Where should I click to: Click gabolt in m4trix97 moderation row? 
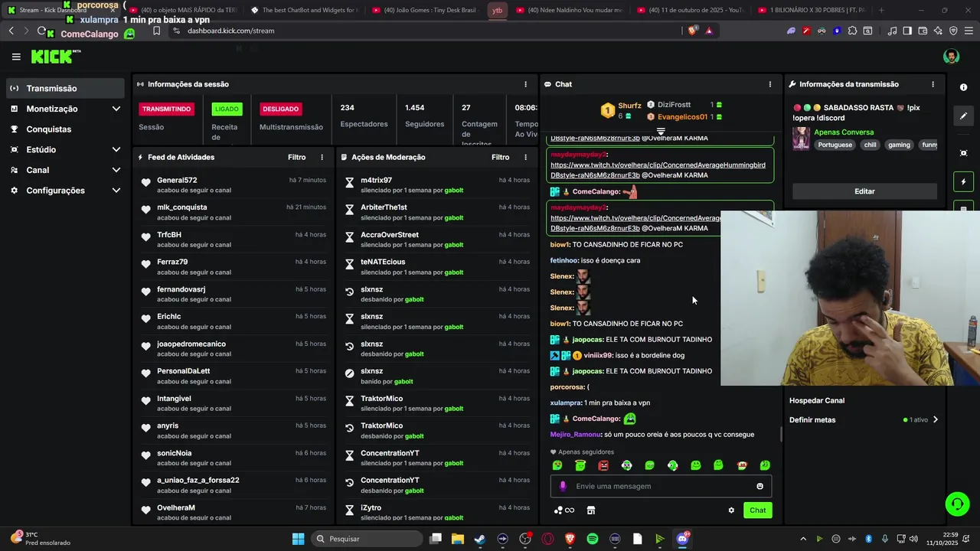[x=454, y=190]
